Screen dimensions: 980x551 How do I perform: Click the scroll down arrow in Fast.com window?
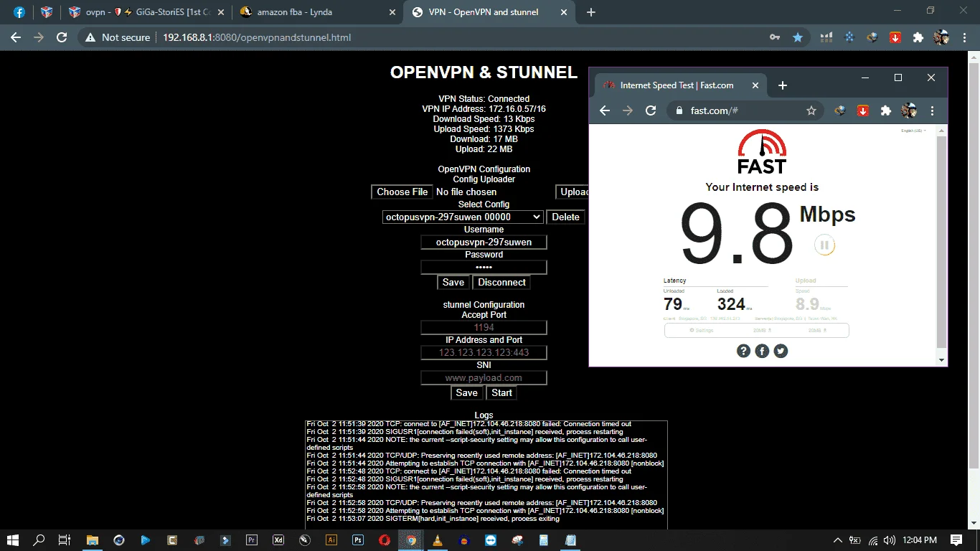942,359
